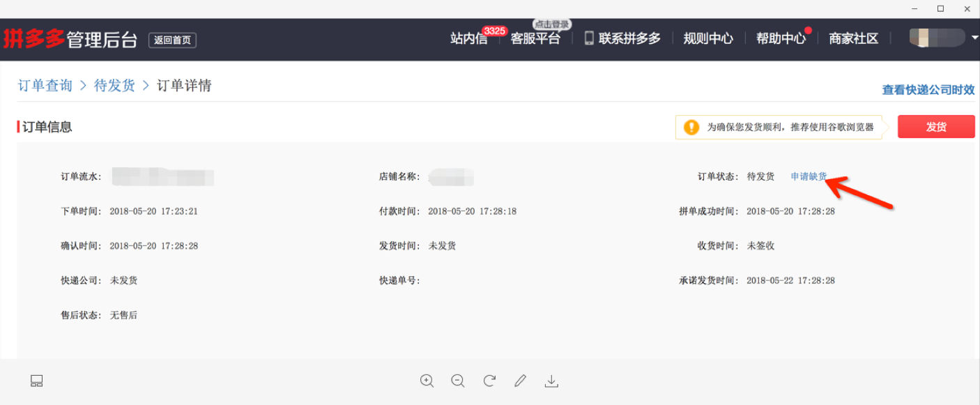
Task: Click the 返回首页 button
Action: 172,40
